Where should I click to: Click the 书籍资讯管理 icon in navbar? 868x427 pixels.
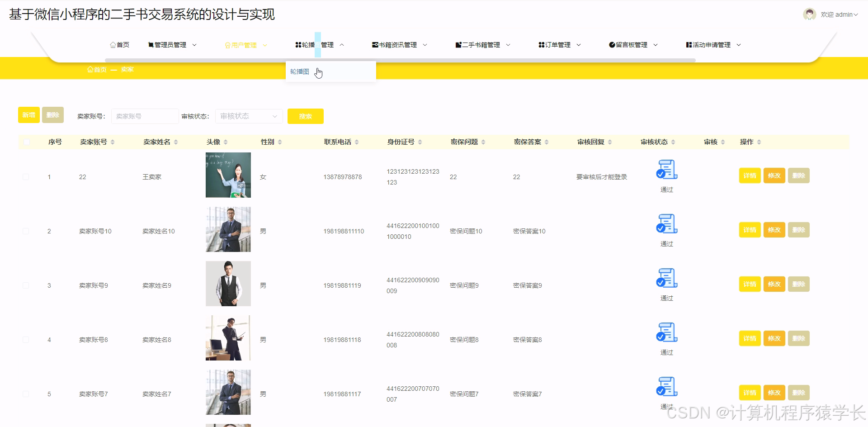[374, 44]
